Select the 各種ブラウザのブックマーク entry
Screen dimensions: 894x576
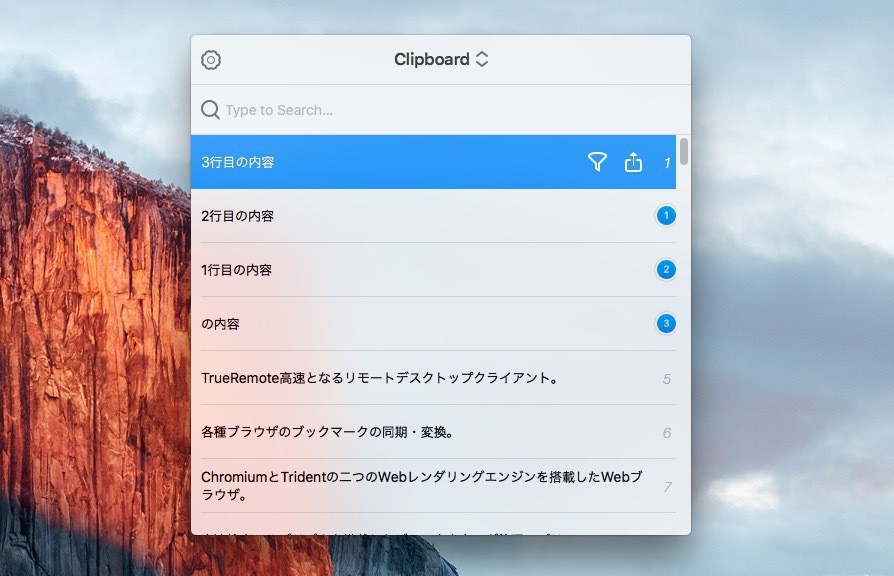(433, 432)
